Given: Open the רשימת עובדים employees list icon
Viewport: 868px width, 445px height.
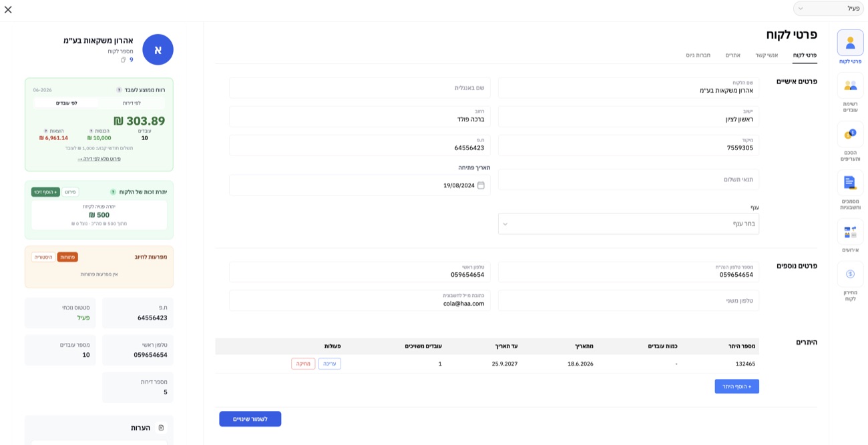Looking at the screenshot, I should 850,85.
